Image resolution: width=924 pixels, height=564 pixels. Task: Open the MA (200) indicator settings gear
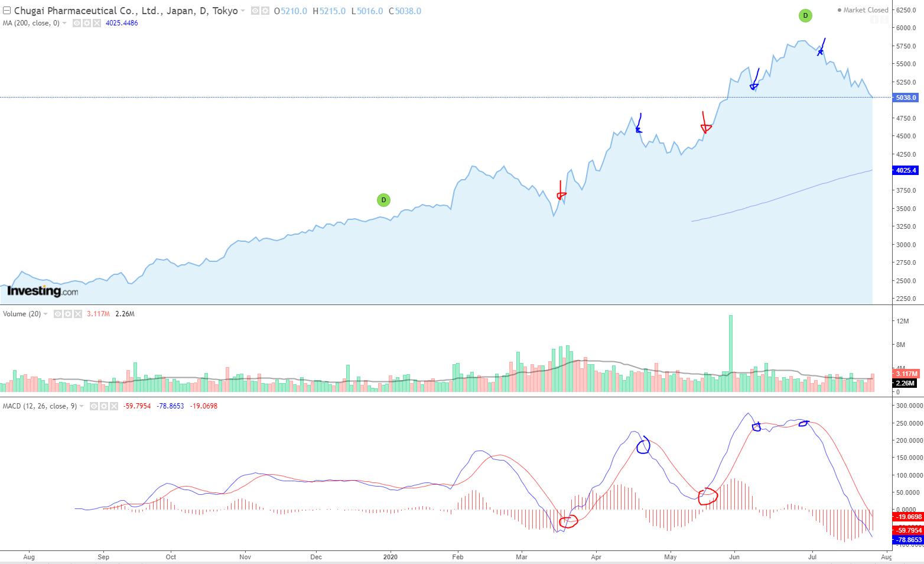pos(86,23)
